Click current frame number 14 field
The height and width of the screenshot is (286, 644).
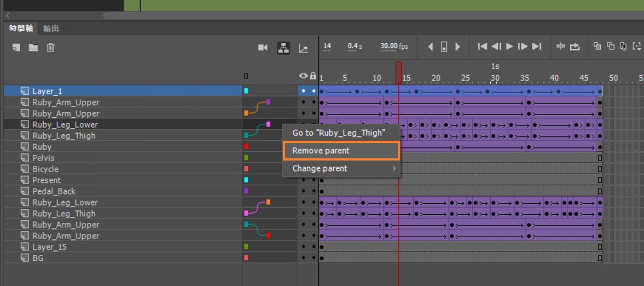click(327, 46)
